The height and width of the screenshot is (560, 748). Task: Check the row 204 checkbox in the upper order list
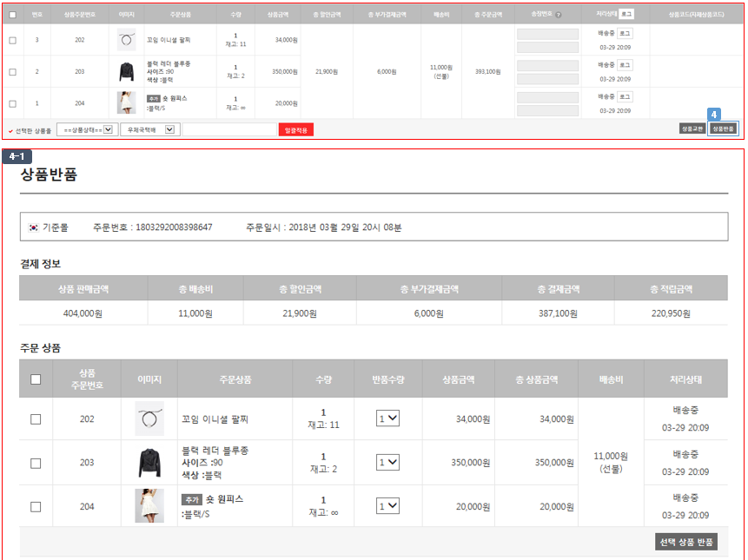pos(13,103)
